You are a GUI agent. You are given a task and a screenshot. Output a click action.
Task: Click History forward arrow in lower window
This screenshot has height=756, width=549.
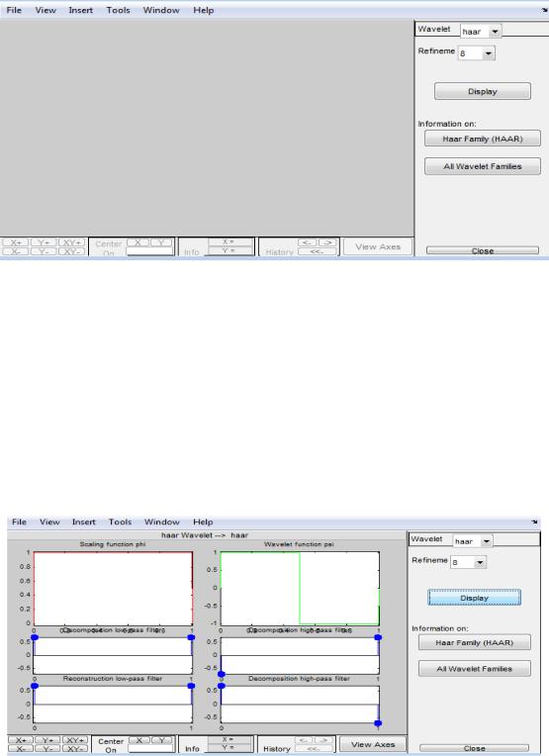323,740
